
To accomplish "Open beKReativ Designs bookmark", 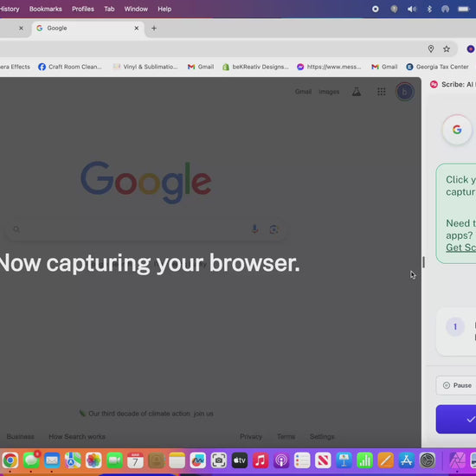I will coord(255,67).
